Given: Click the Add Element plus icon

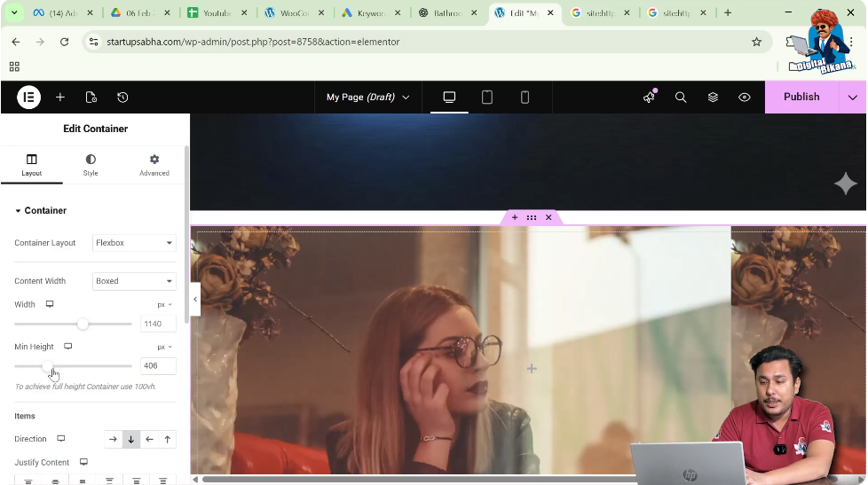Looking at the screenshot, I should (x=60, y=98).
